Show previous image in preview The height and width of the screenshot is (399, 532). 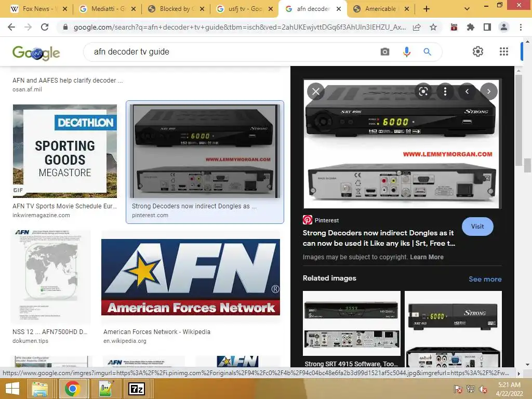click(467, 91)
